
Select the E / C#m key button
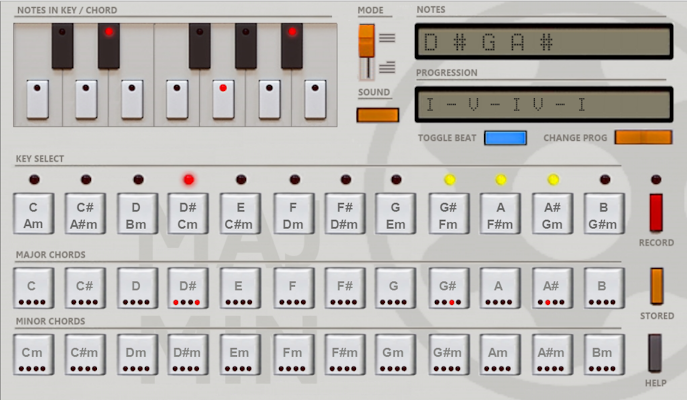[x=240, y=214]
